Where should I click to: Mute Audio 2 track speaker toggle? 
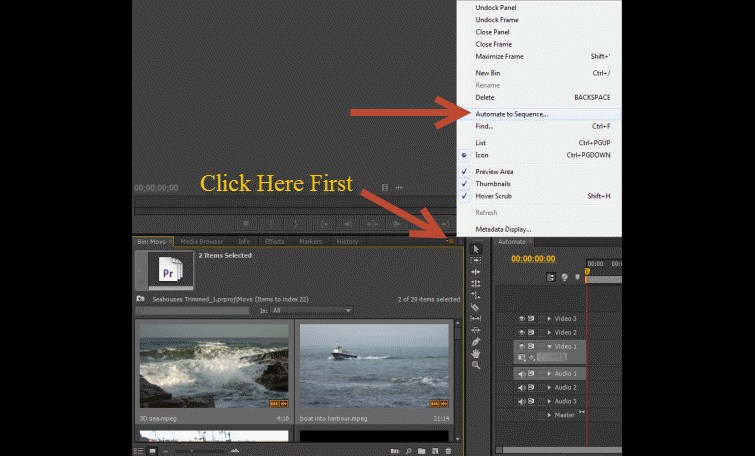pos(521,387)
